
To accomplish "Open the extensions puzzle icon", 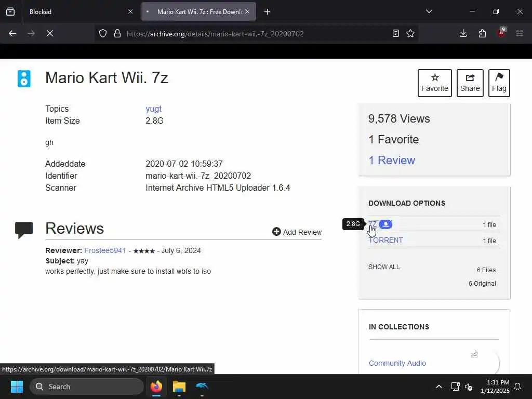I will (x=482, y=33).
